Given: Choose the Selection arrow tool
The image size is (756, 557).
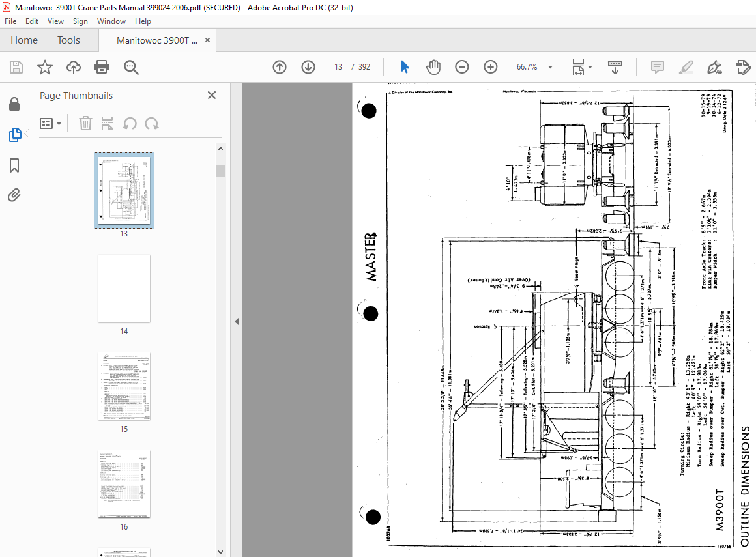Looking at the screenshot, I should (x=405, y=67).
